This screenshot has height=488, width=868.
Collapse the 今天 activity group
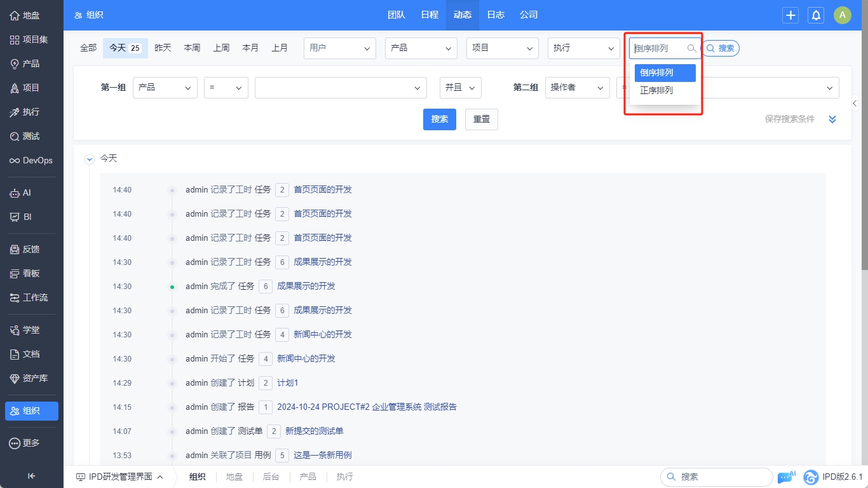pos(90,159)
